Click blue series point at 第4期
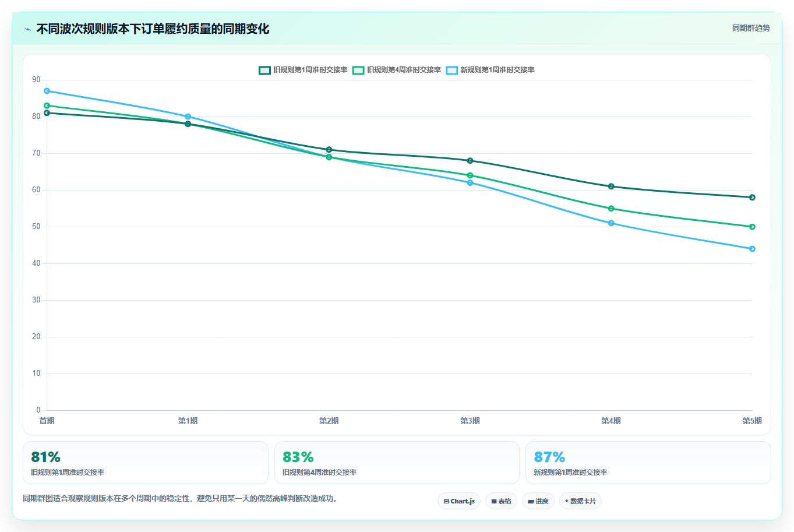The height and width of the screenshot is (532, 794). [x=611, y=223]
